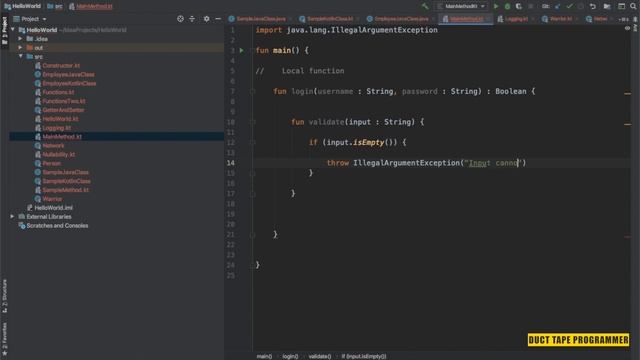The image size is (640, 360).
Task: Click the Git commit checkmark icon
Action: (569, 6)
